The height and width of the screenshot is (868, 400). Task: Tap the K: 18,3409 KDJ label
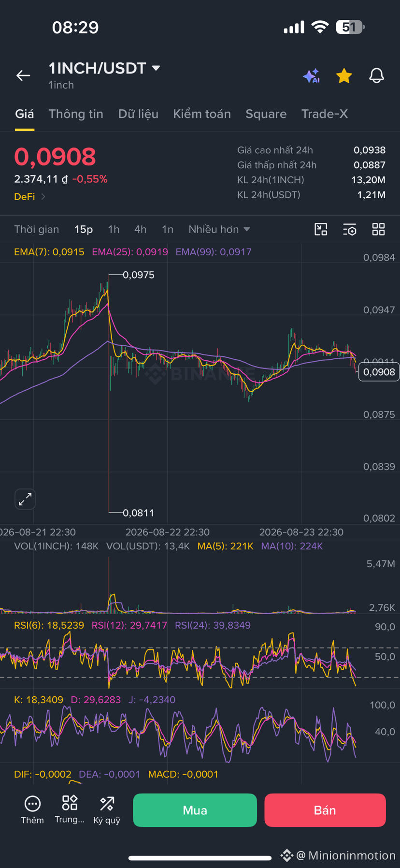point(39,700)
